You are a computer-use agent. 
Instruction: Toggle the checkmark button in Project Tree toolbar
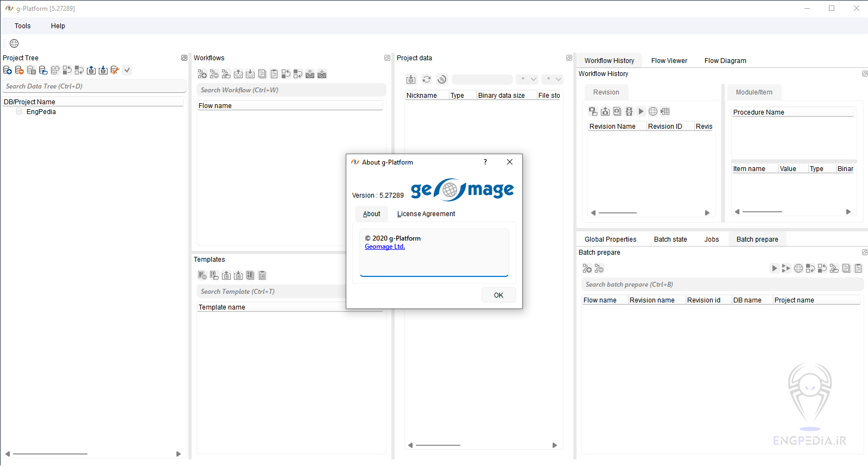[x=127, y=70]
